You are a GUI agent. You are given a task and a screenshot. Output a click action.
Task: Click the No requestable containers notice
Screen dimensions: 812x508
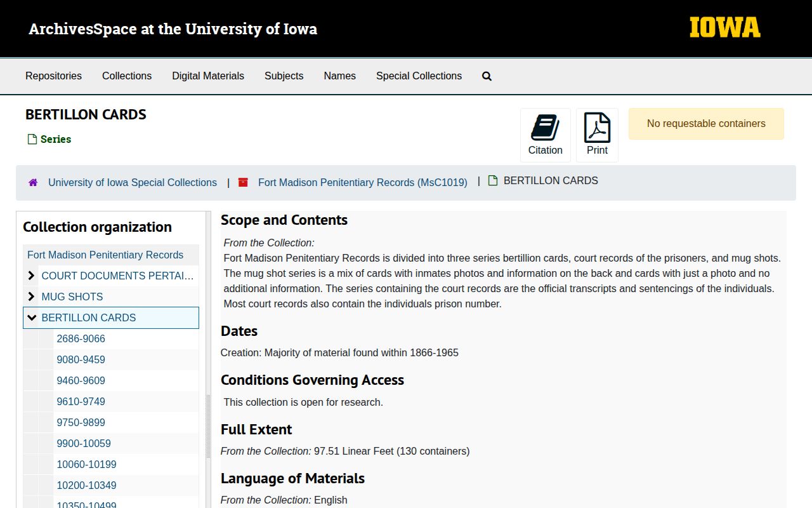[706, 124]
